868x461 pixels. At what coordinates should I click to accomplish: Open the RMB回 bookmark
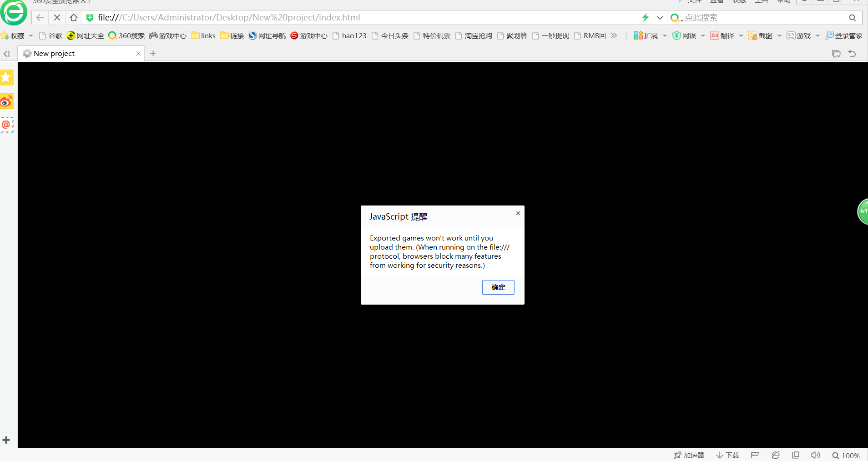[x=590, y=35]
